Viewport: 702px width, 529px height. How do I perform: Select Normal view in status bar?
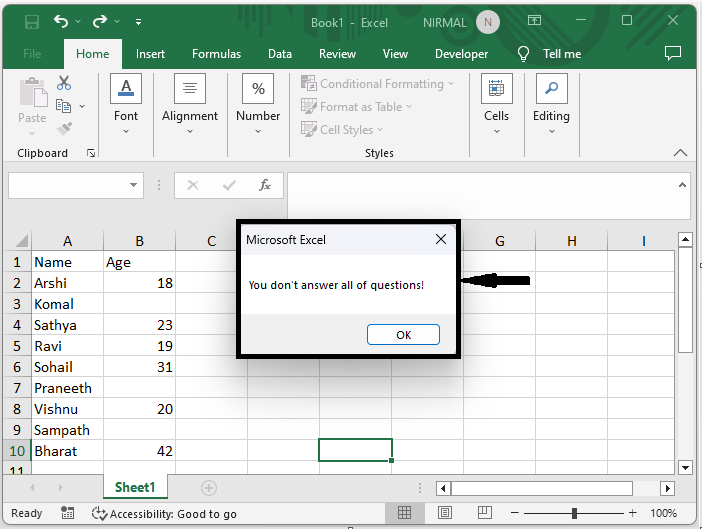[x=404, y=513]
